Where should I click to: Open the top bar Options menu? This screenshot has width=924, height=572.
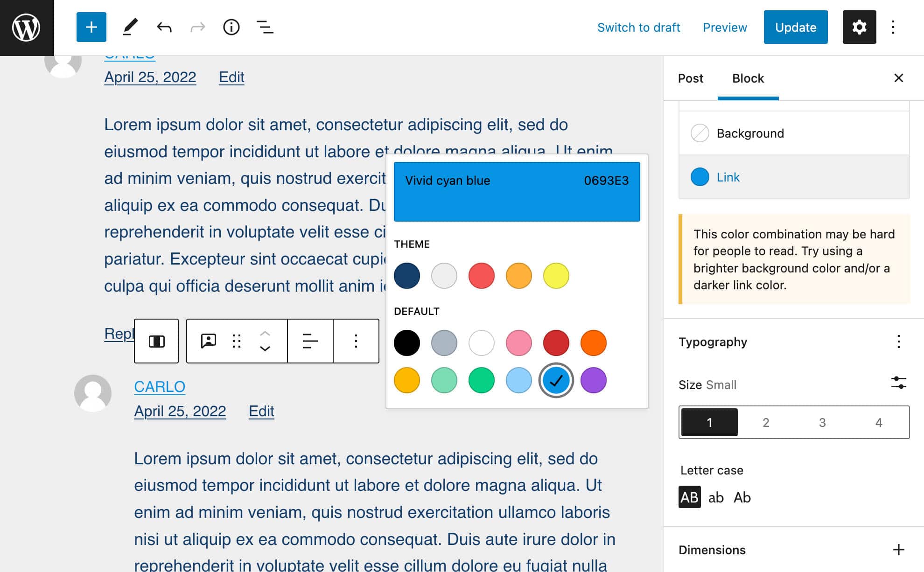click(893, 27)
